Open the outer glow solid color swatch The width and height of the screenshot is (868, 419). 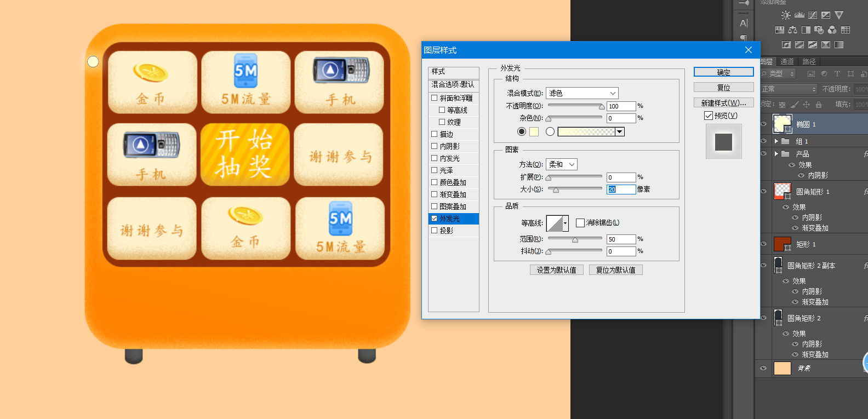click(534, 131)
